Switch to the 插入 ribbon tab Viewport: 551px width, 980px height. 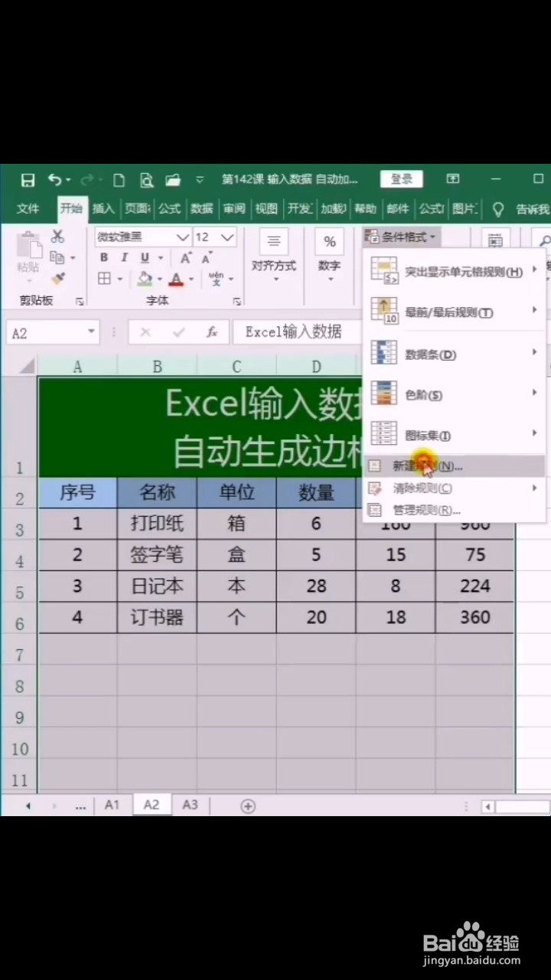(103, 209)
